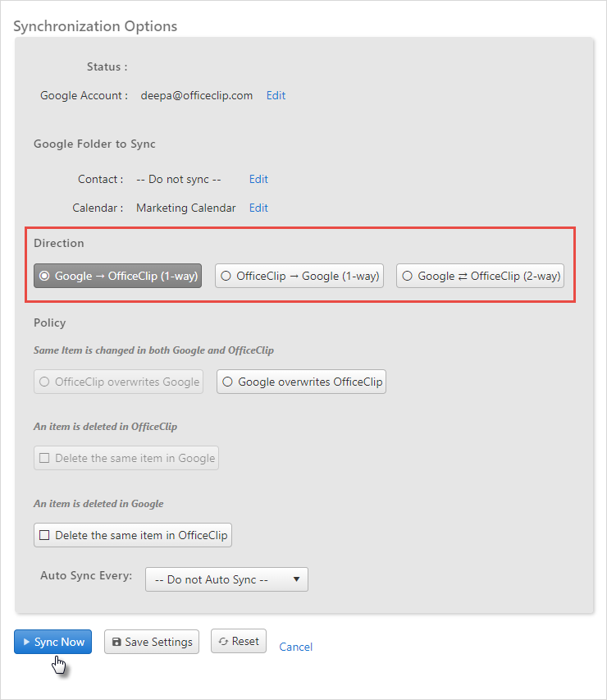Choose Google ⇄ OfficeClip (2-way) sync
The height and width of the screenshot is (700, 607).
[x=480, y=276]
